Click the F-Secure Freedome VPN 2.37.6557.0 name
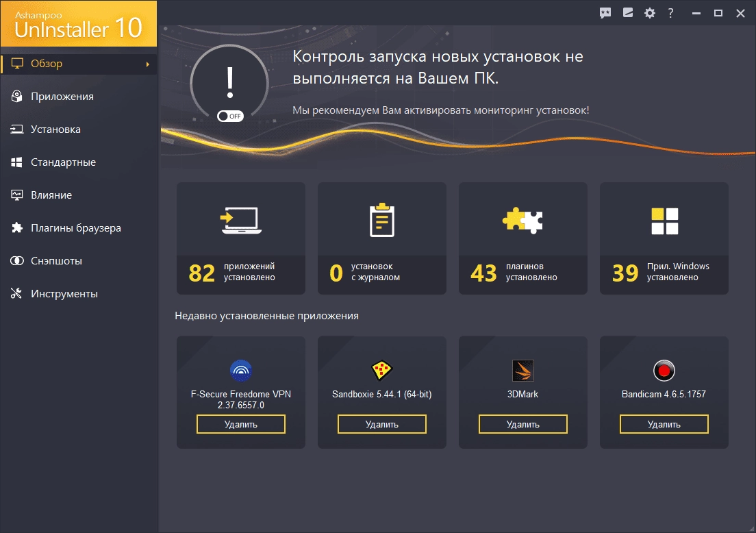Image resolution: width=756 pixels, height=533 pixels. pyautogui.click(x=241, y=399)
